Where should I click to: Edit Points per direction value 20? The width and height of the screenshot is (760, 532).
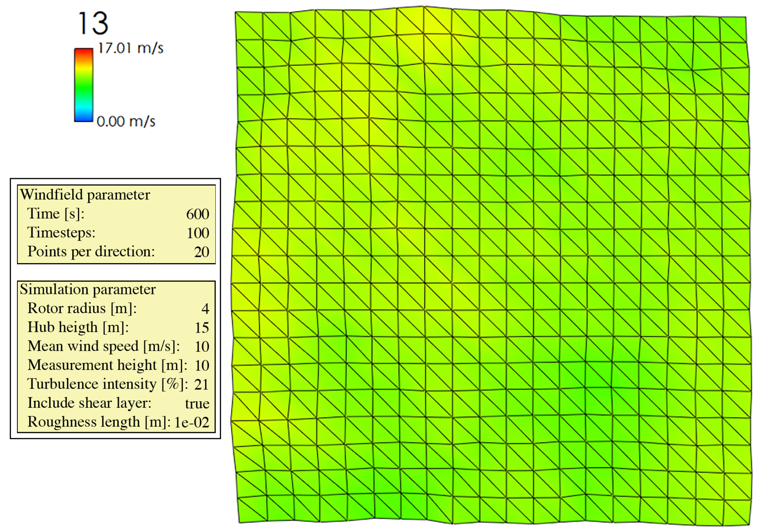pyautogui.click(x=202, y=252)
